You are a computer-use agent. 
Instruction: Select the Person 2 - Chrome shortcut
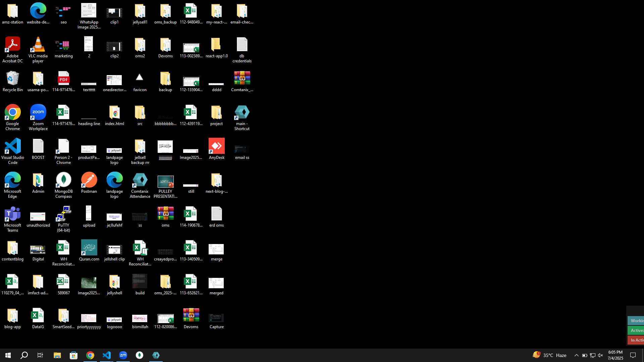pos(63,152)
